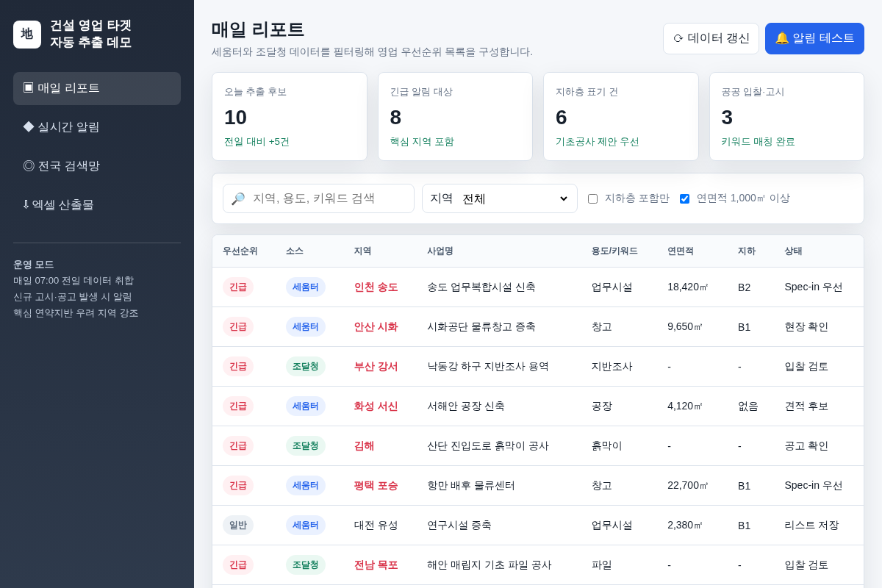Open the 실시간 알림 menu
This screenshot has height=588, width=882.
click(x=97, y=127)
